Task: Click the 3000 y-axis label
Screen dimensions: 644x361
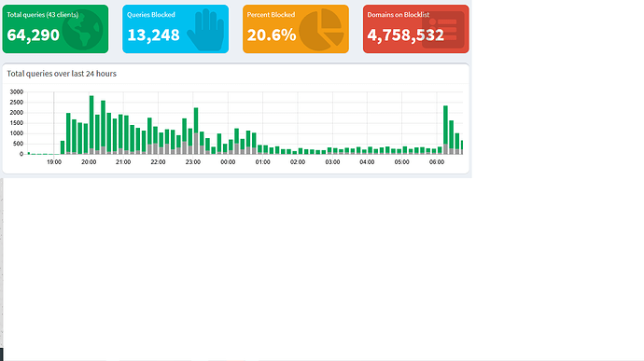Action: [x=17, y=92]
